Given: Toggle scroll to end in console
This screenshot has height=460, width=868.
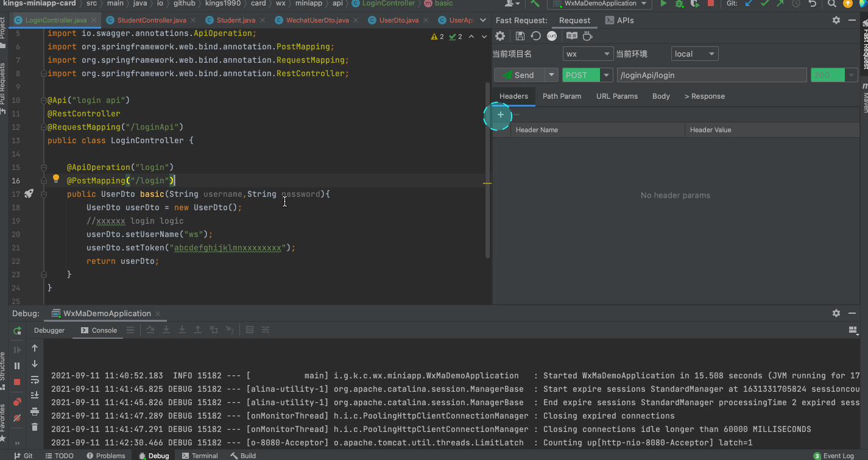Looking at the screenshot, I should pos(35,395).
